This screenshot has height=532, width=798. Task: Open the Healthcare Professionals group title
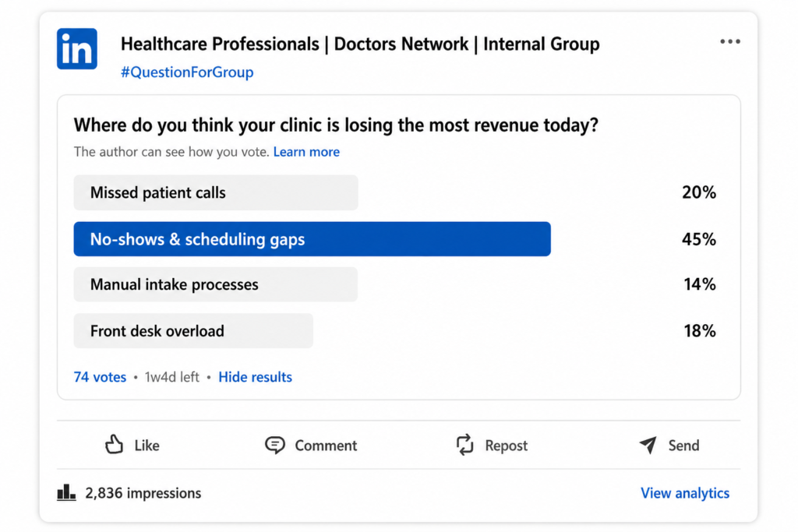pos(360,44)
